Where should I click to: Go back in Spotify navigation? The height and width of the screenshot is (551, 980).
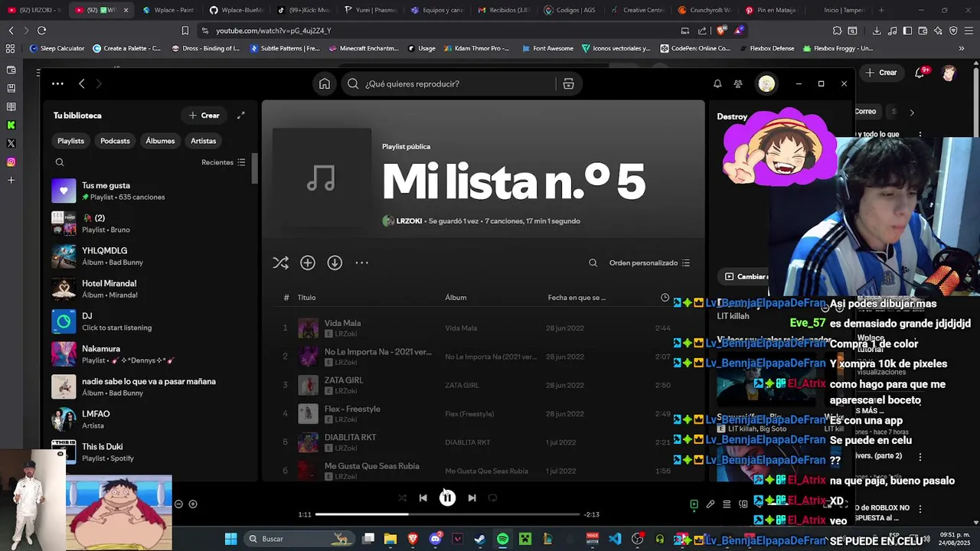[82, 84]
